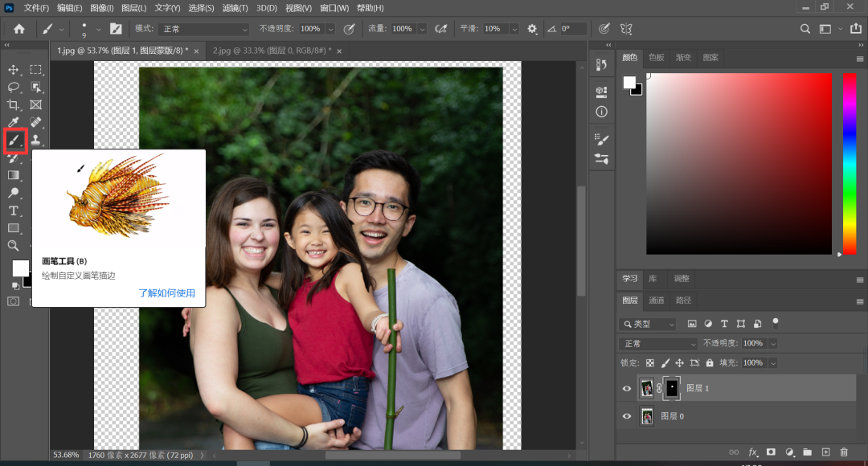Select the Zoom tool in the toolbox

click(x=14, y=246)
